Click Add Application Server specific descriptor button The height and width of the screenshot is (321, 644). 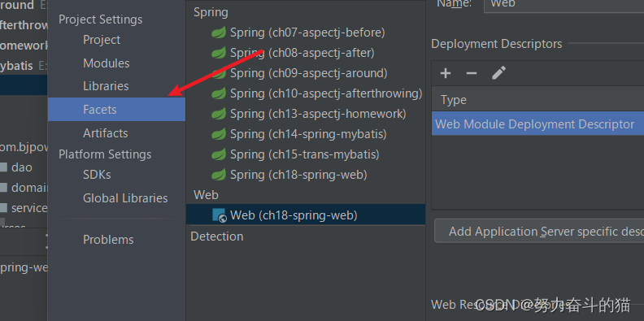tap(539, 231)
